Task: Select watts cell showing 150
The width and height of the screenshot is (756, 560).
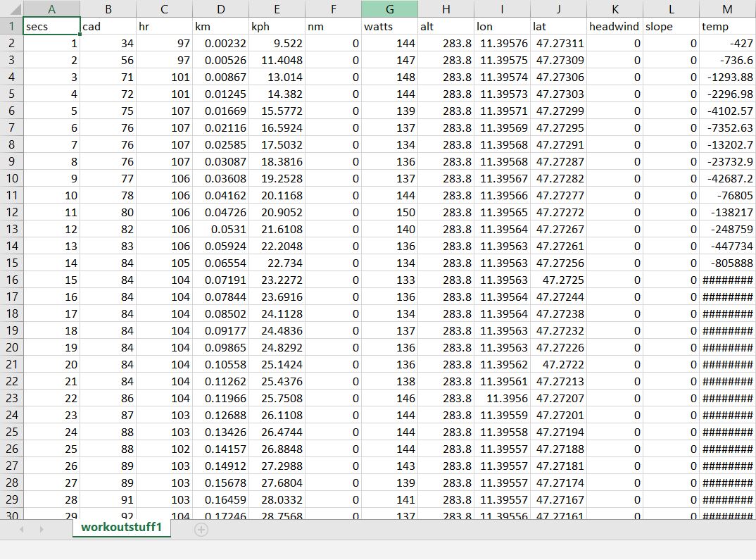Action: click(389, 212)
